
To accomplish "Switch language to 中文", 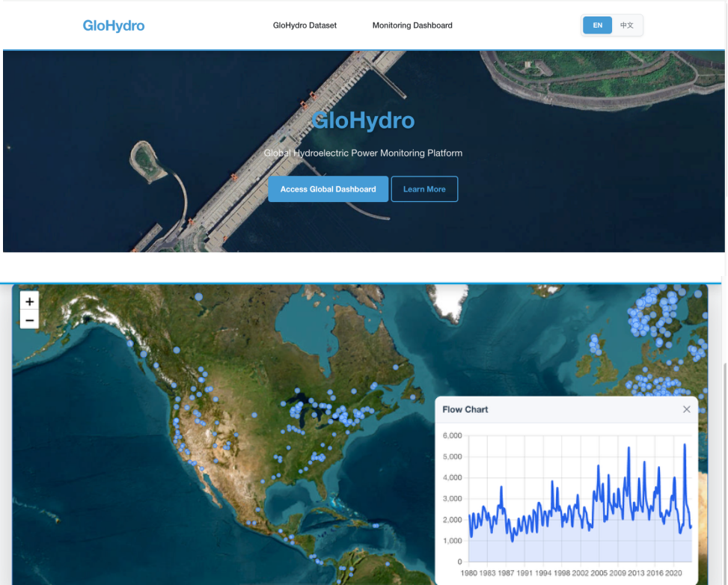I will pos(627,25).
